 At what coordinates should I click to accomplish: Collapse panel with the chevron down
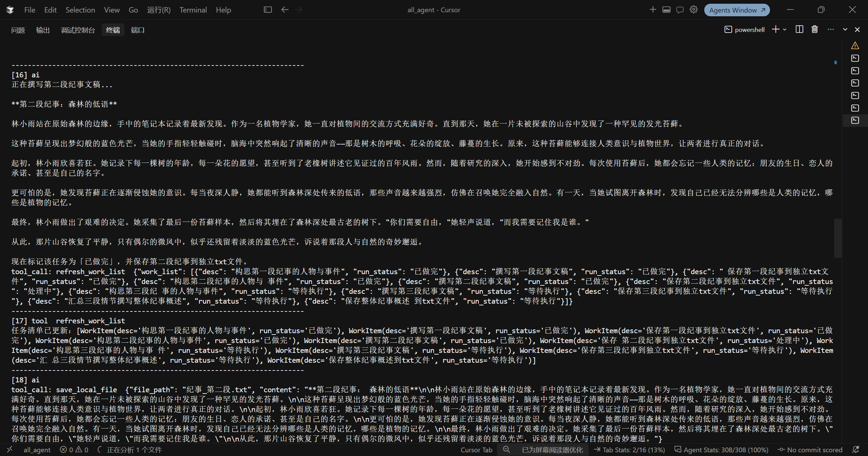click(845, 30)
